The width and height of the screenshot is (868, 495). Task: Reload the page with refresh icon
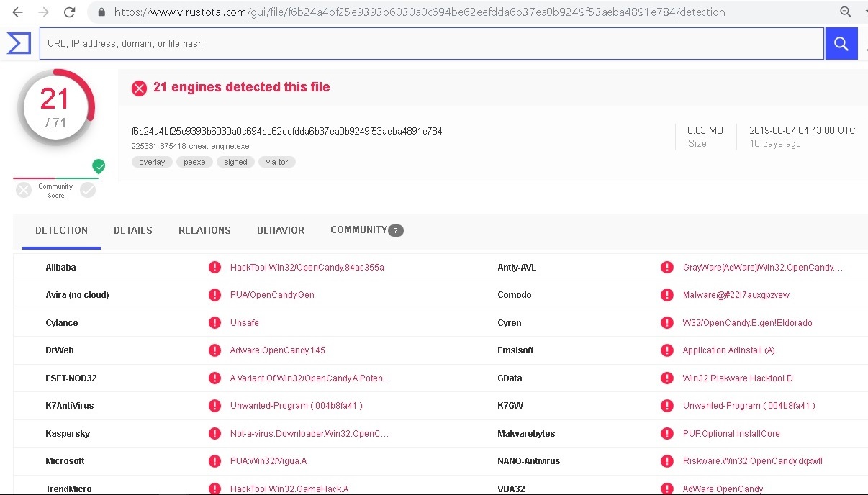70,12
